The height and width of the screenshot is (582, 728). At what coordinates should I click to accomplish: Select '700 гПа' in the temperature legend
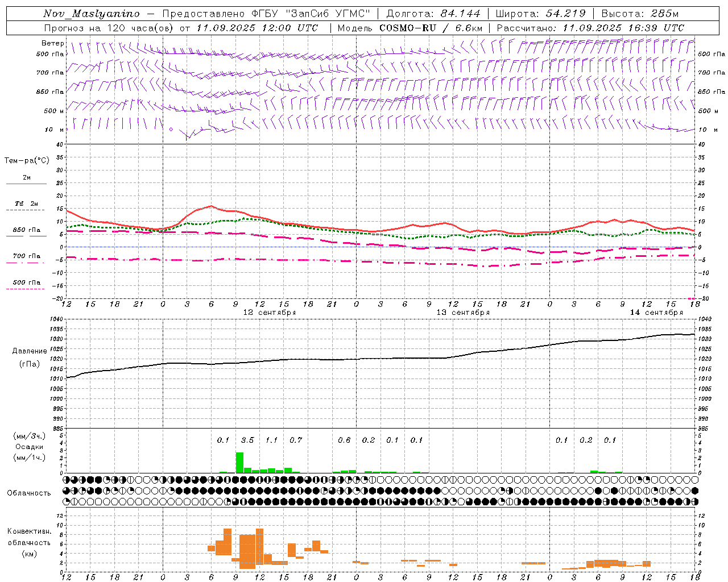27,256
